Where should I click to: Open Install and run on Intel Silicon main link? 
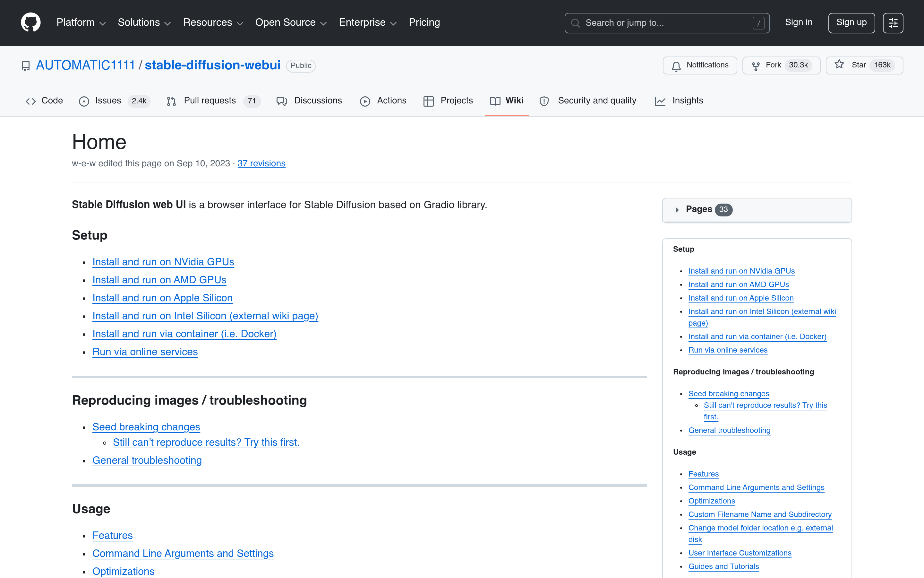pos(205,316)
